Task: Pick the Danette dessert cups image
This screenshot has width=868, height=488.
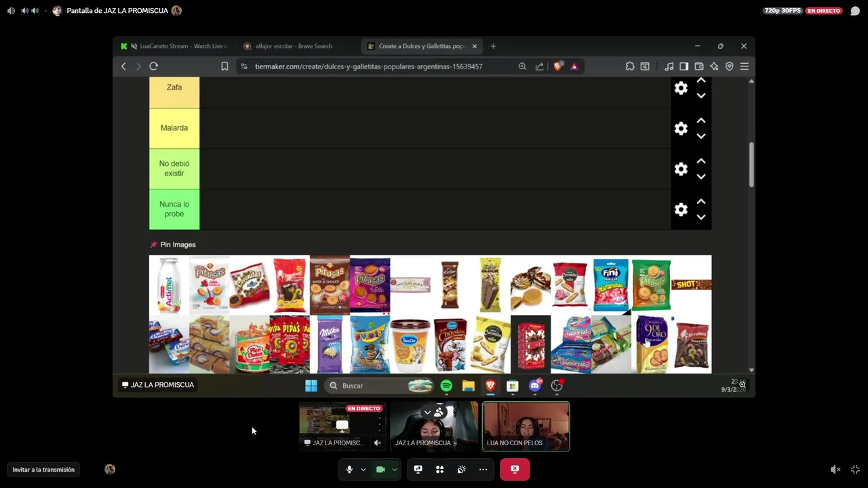Action: tap(169, 344)
